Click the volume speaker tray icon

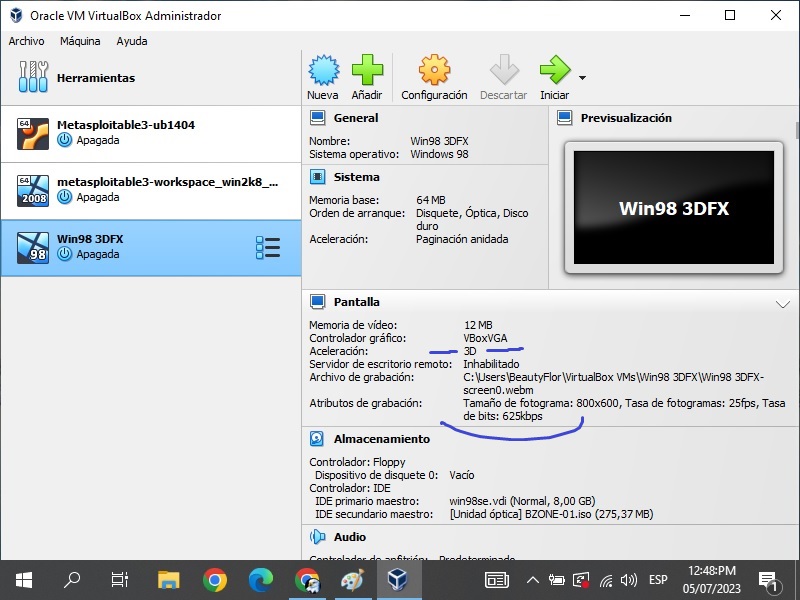point(629,580)
